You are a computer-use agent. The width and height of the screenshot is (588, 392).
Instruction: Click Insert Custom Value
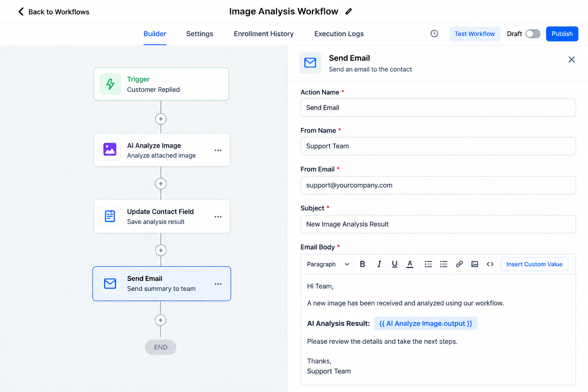[x=534, y=264]
